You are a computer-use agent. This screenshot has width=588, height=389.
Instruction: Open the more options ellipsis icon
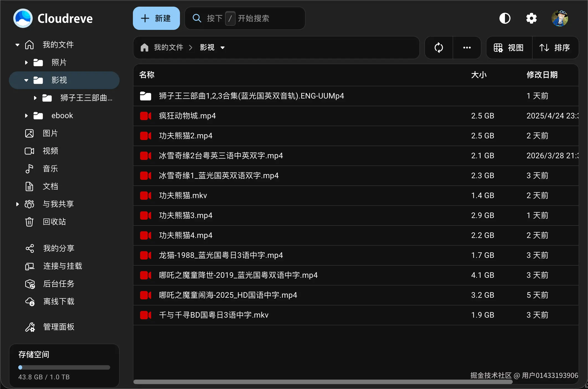[467, 48]
